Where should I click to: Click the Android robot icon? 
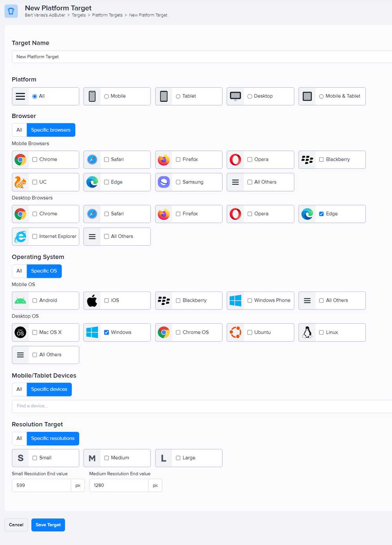pyautogui.click(x=20, y=301)
